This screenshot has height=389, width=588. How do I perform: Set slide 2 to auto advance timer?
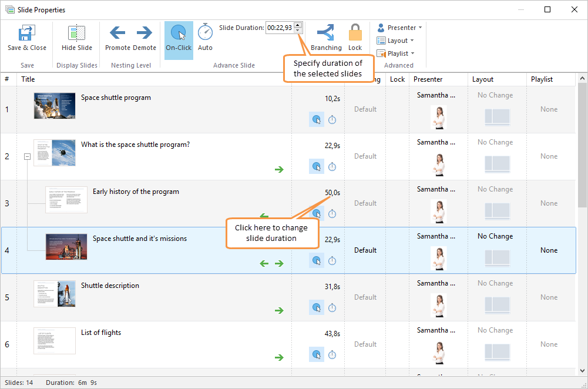(x=332, y=166)
